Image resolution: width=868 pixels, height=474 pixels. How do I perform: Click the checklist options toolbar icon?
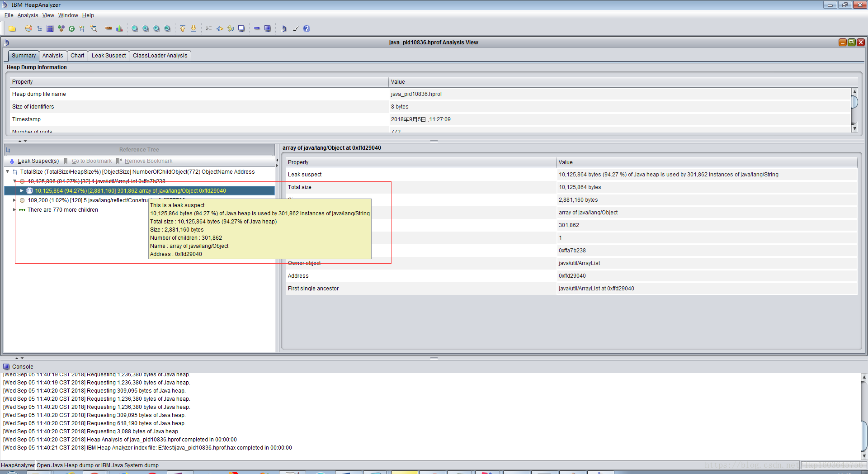click(x=209, y=28)
